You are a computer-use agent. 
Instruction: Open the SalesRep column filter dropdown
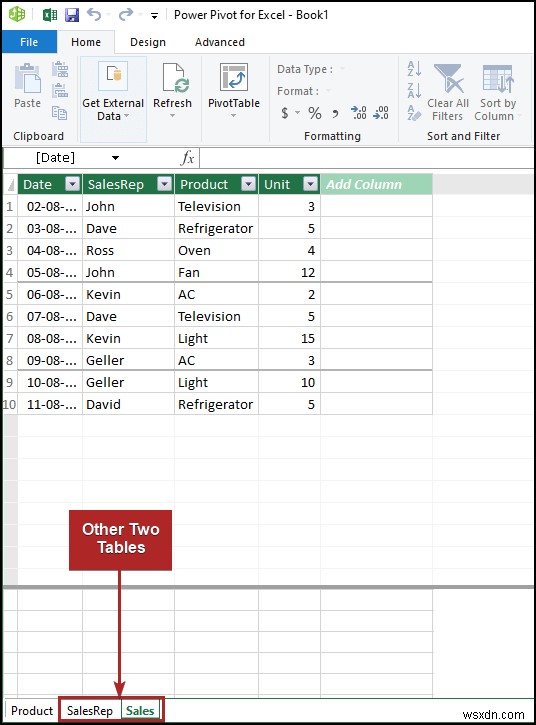tap(165, 184)
